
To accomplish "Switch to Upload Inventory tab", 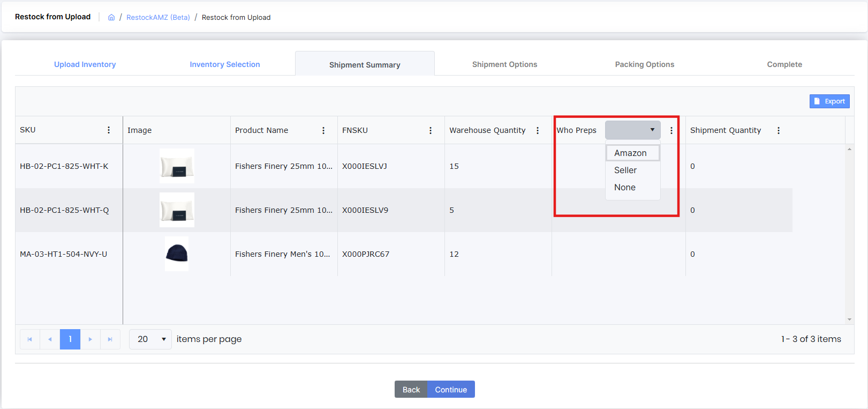I will [85, 64].
